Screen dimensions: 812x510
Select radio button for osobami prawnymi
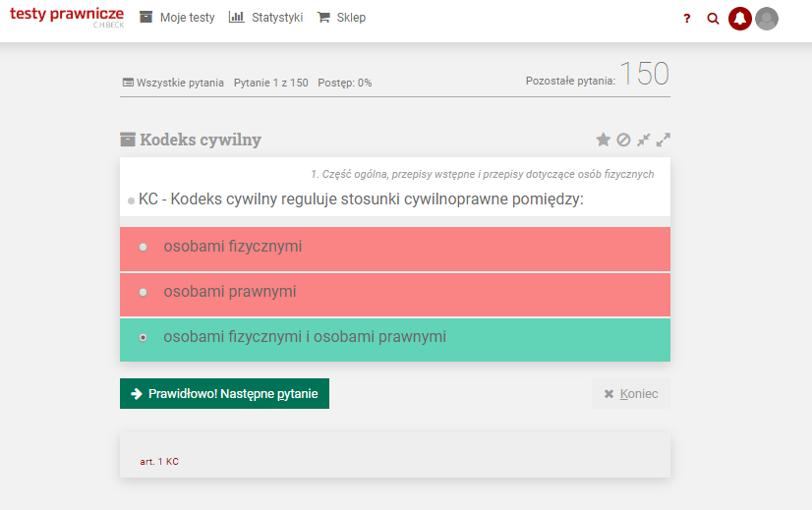pyautogui.click(x=143, y=293)
